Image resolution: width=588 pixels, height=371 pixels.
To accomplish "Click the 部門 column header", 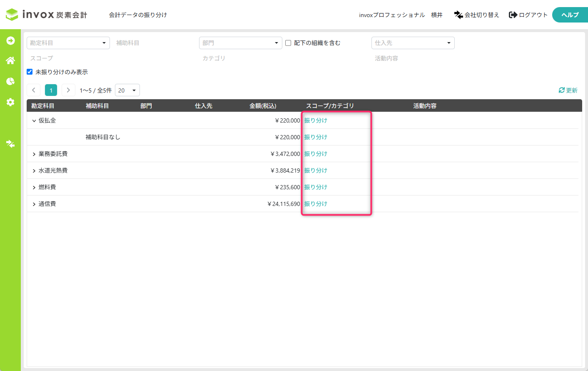I will click(146, 106).
